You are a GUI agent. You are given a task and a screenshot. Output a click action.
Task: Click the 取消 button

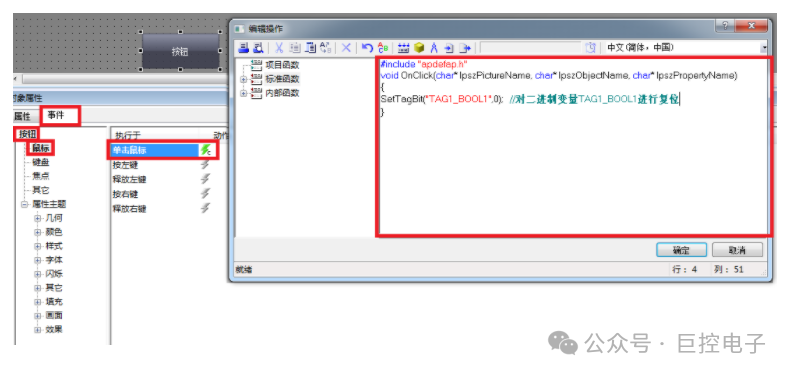click(738, 250)
